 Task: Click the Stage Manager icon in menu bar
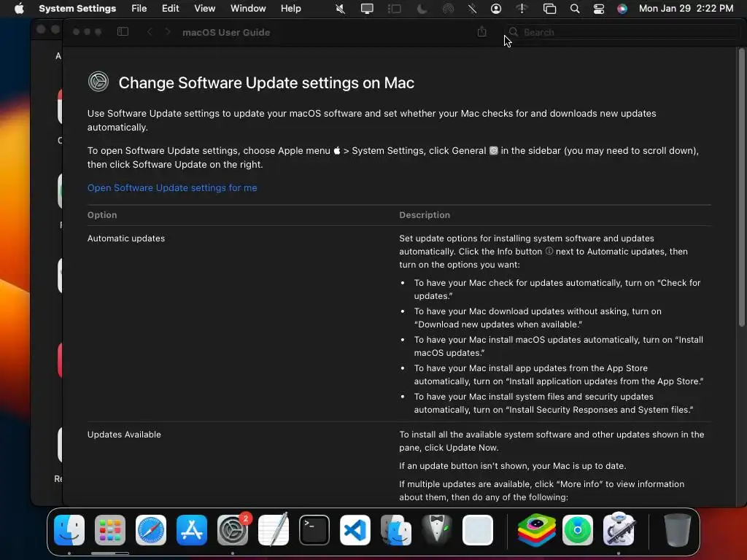coord(395,9)
